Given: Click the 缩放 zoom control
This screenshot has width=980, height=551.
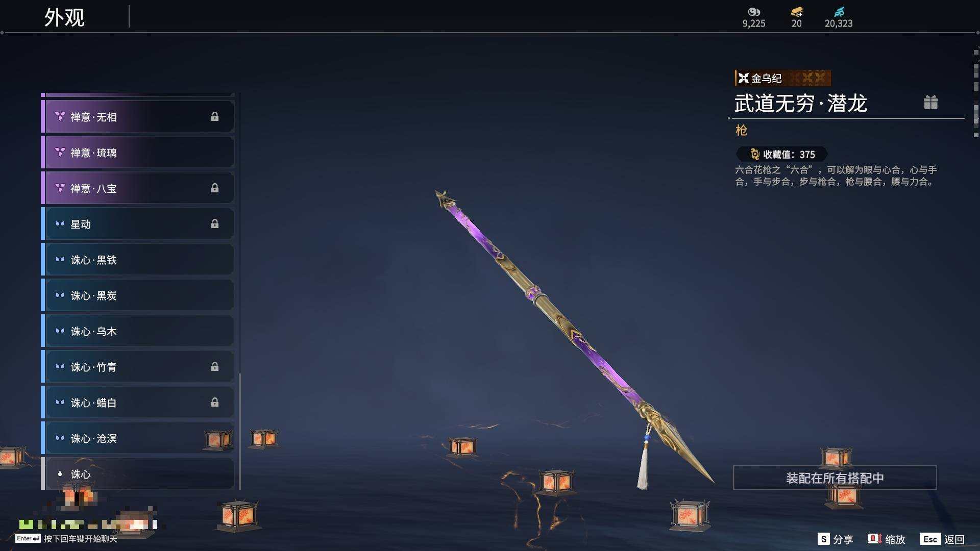Looking at the screenshot, I should pyautogui.click(x=887, y=539).
